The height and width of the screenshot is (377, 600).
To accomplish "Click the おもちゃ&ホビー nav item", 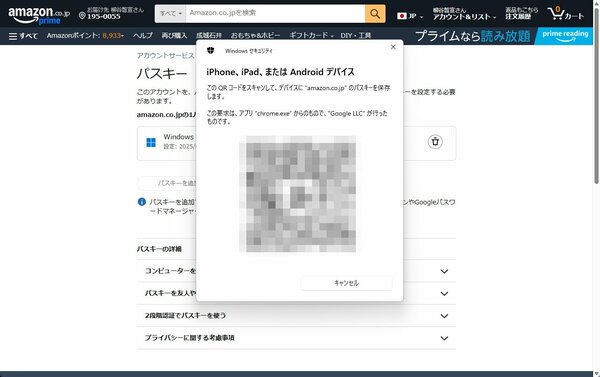I will pyautogui.click(x=255, y=36).
